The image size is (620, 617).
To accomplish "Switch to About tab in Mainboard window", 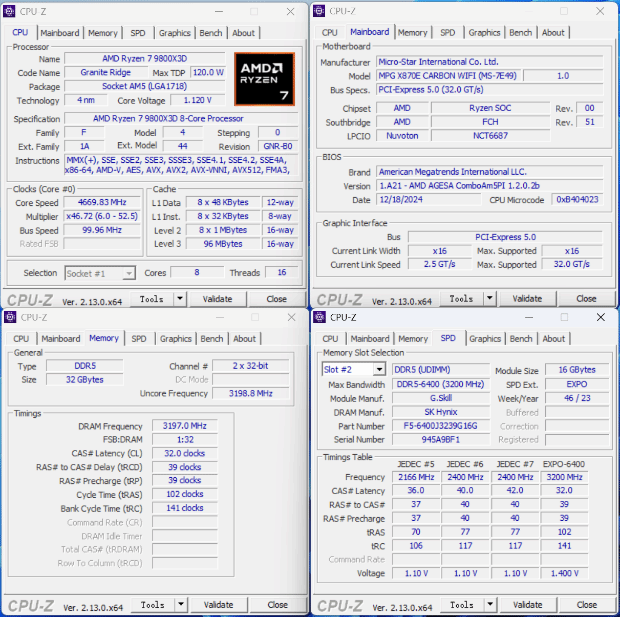I will pyautogui.click(x=553, y=32).
